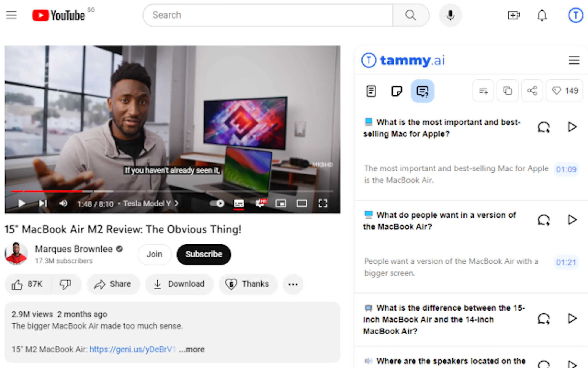Click the create video camera icon

(x=514, y=15)
